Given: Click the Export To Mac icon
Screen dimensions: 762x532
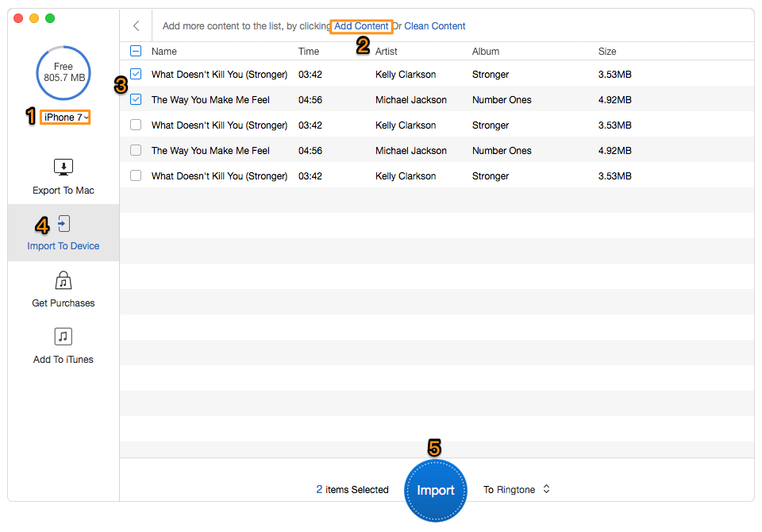Looking at the screenshot, I should 63,168.
